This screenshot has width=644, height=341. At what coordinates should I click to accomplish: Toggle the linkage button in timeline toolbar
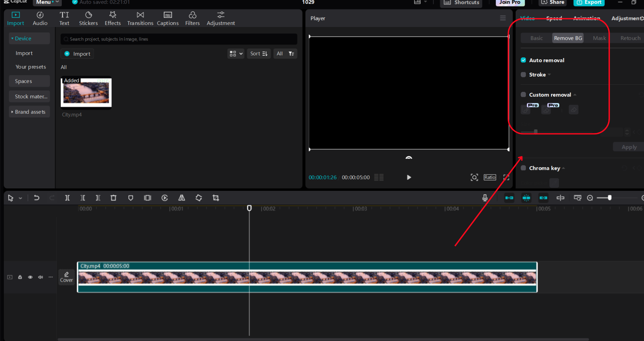coord(543,198)
